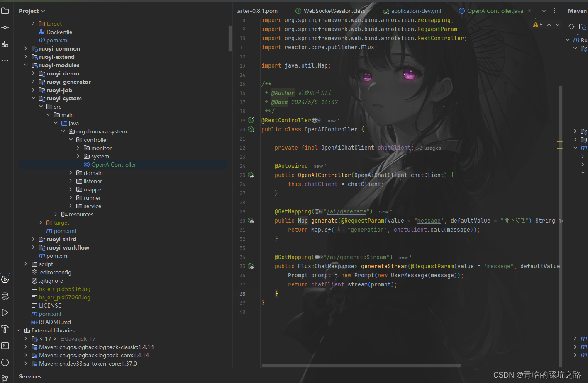Viewport: 588px width, 383px height.
Task: Click Reload All Maven Projects icon
Action: click(x=571, y=26)
